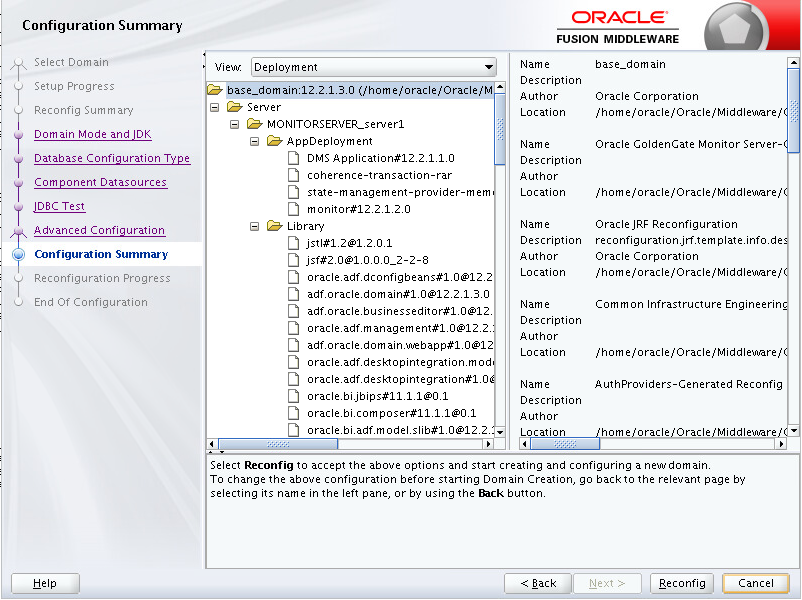Click the Server folder icon
The image size is (802, 600).
[235, 107]
